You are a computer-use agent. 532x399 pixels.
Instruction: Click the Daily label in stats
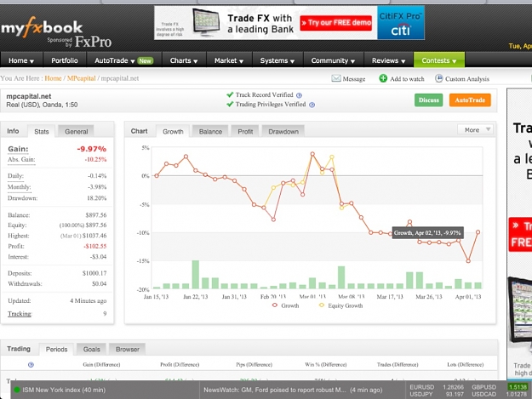click(15, 175)
